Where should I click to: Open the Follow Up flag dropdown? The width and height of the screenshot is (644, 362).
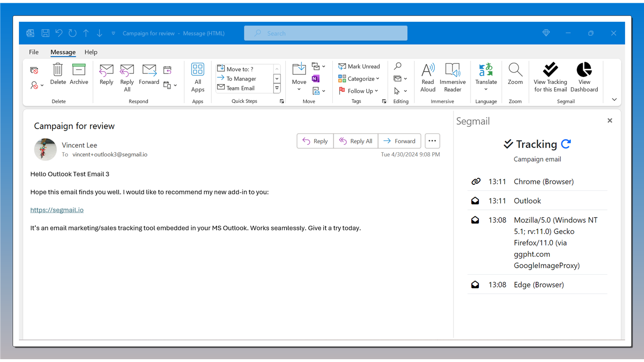358,91
